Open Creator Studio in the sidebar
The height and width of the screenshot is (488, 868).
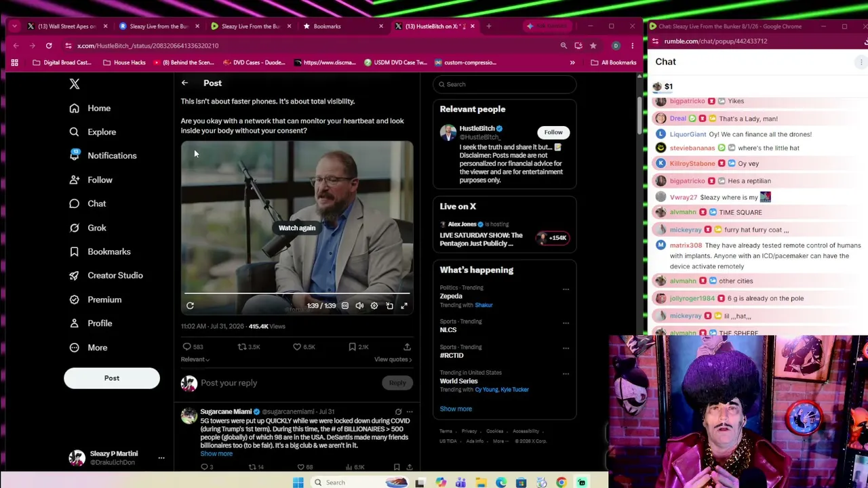coord(106,275)
